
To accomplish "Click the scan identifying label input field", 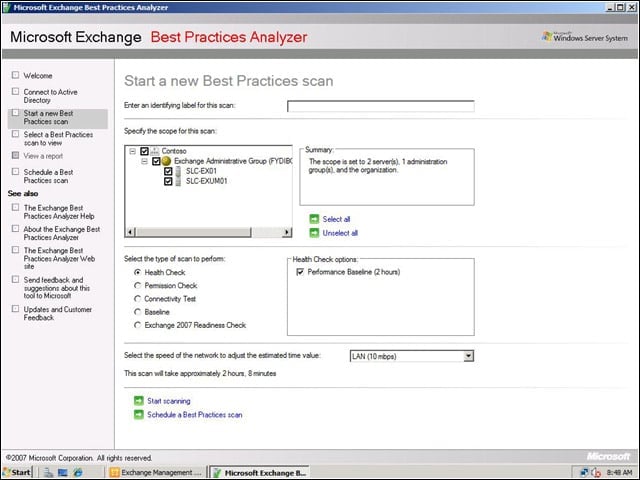I will click(x=381, y=106).
